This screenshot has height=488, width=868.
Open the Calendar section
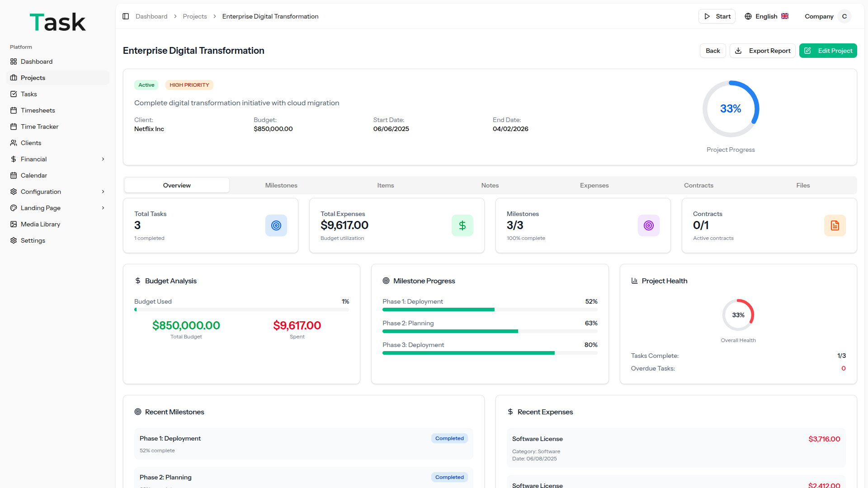[x=34, y=175]
